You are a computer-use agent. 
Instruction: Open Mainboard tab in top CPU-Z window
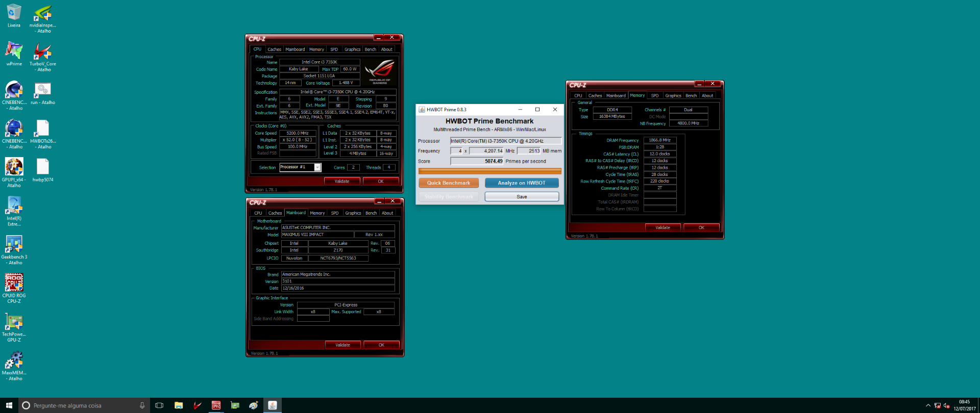[x=295, y=49]
